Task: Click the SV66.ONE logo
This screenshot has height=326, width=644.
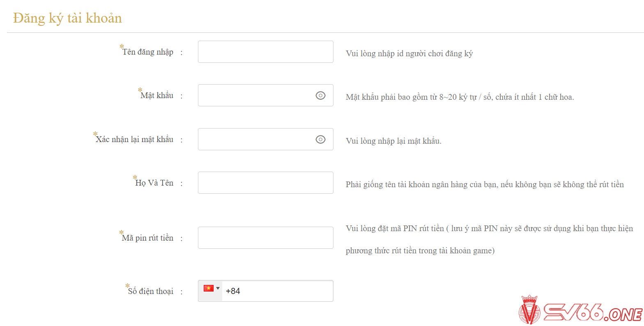Action: [x=581, y=310]
